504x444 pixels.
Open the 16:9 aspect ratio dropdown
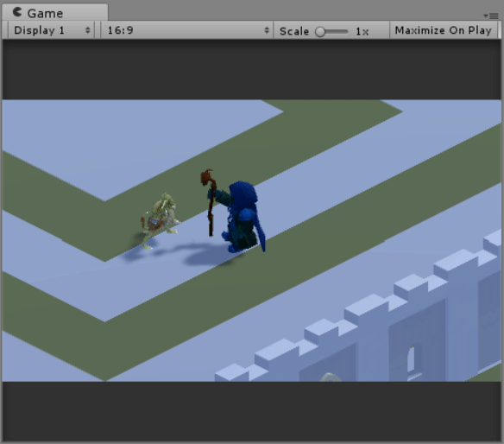tap(187, 30)
